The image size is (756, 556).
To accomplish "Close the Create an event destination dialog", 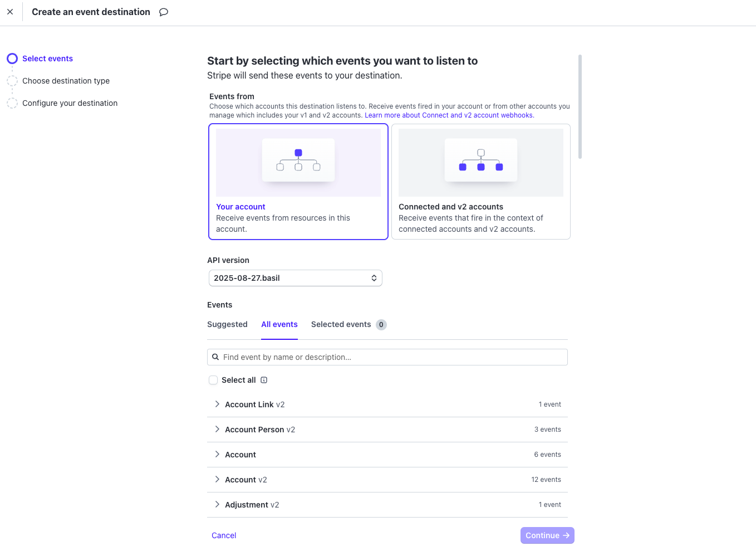I will pyautogui.click(x=10, y=12).
